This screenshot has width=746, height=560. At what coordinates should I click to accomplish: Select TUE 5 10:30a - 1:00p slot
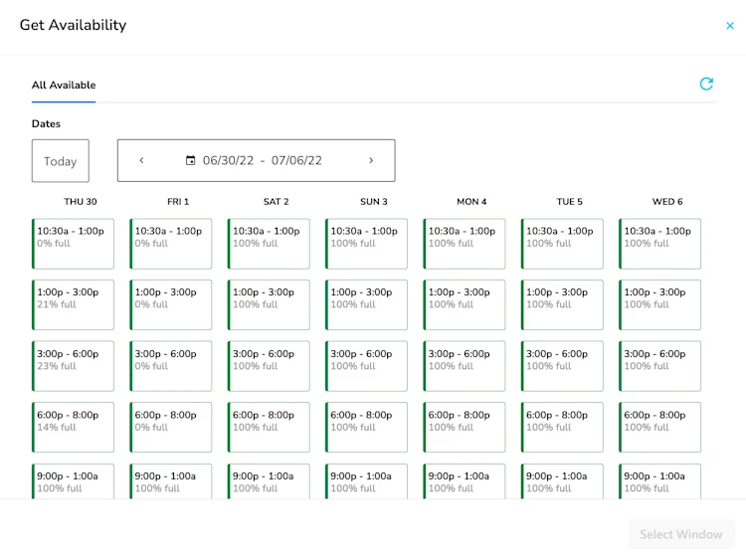(562, 244)
